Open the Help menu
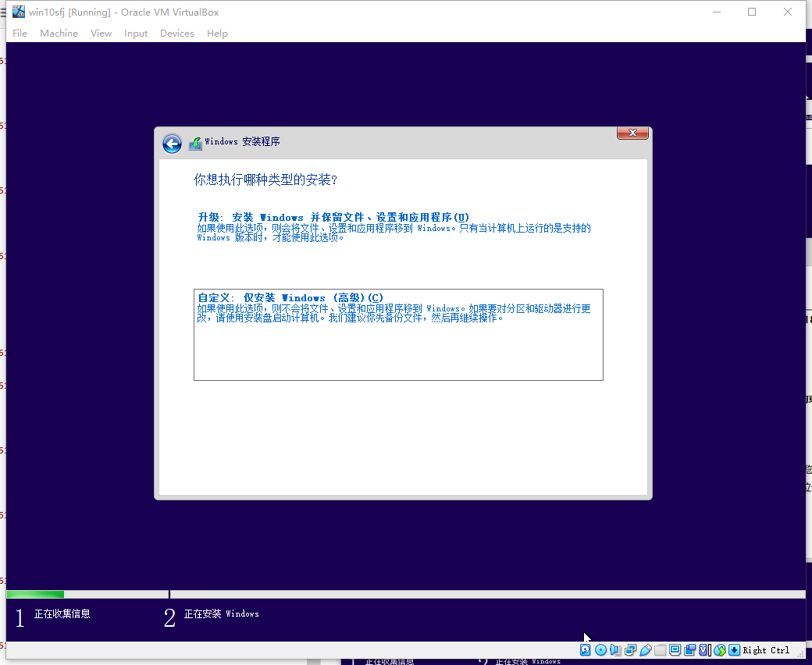The image size is (812, 665). coord(217,33)
